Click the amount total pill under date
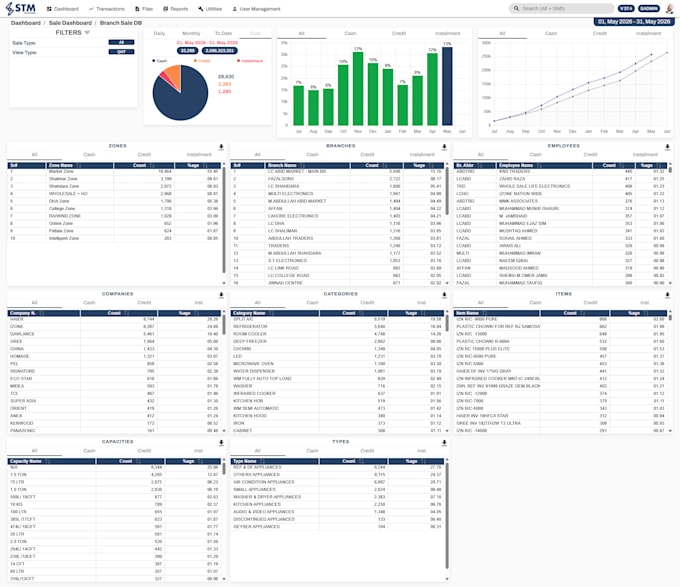 219,51
